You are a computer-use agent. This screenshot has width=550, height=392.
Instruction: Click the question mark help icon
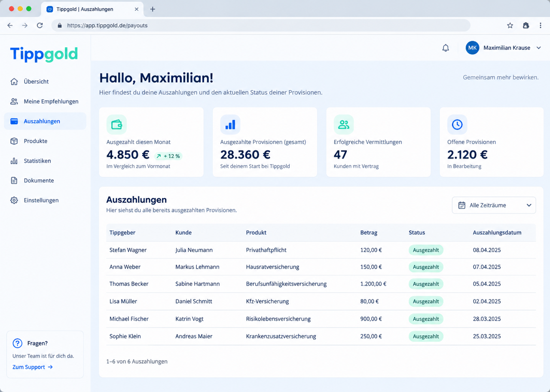[x=18, y=343]
